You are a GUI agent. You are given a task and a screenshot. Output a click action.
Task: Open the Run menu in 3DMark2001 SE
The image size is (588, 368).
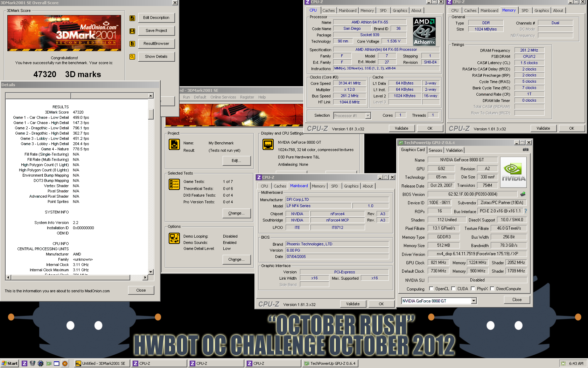click(x=186, y=97)
